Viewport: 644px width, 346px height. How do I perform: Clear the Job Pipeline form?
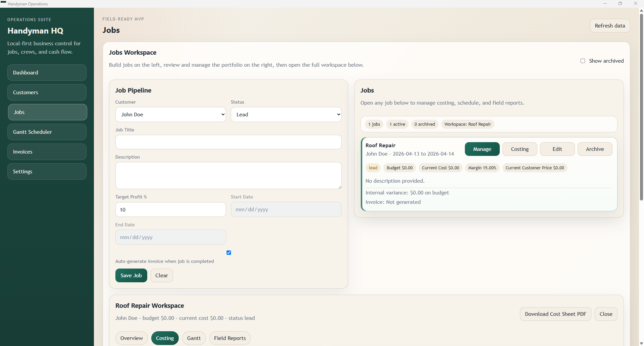coord(162,275)
